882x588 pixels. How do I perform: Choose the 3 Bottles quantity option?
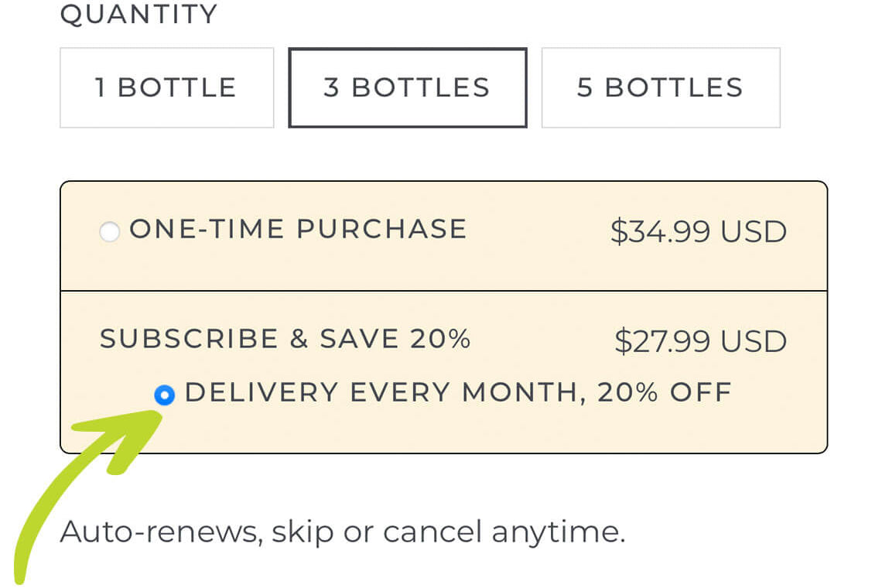point(407,87)
